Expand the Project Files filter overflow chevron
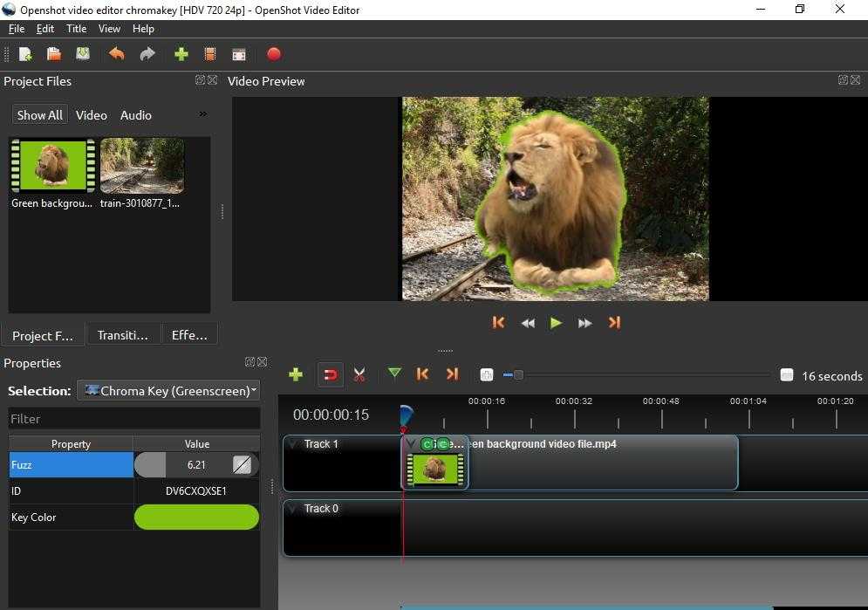 pyautogui.click(x=202, y=114)
